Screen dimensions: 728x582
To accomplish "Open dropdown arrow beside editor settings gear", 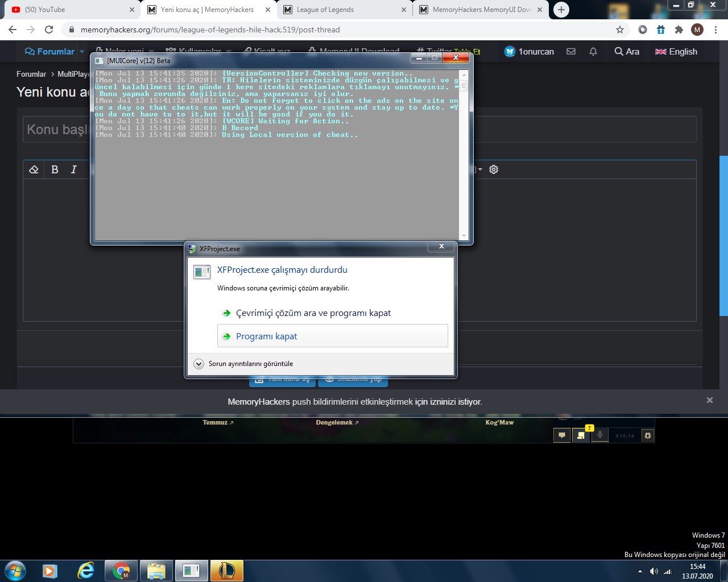I will pyautogui.click(x=479, y=169).
